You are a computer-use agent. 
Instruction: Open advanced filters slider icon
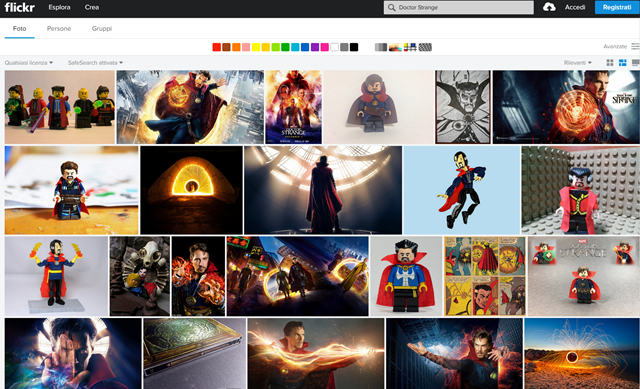pos(636,47)
